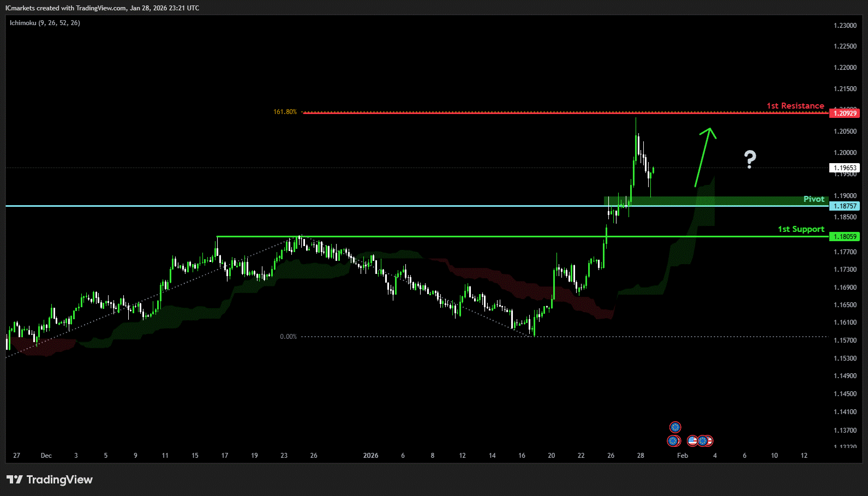Click the EU event icon right of US flag

703,440
